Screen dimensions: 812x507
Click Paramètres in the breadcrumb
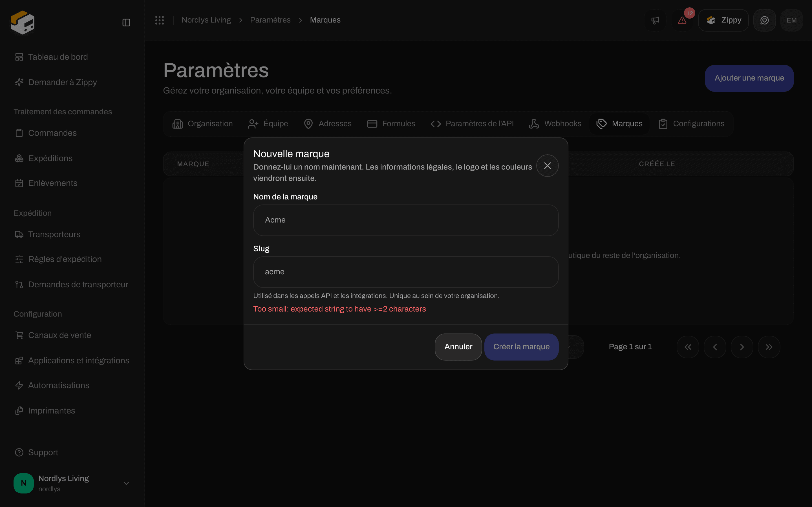(270, 20)
